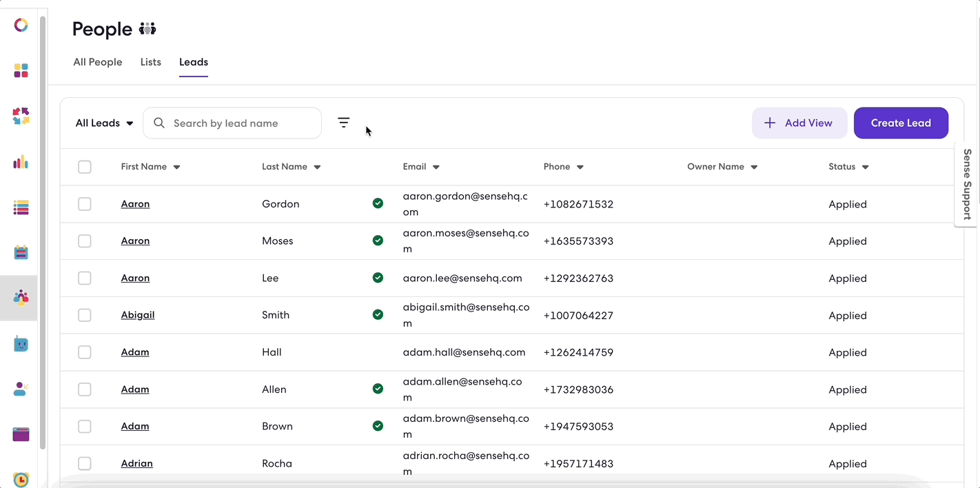Click the Sense ring logo in sidebar
This screenshot has width=980, height=488.
(21, 26)
